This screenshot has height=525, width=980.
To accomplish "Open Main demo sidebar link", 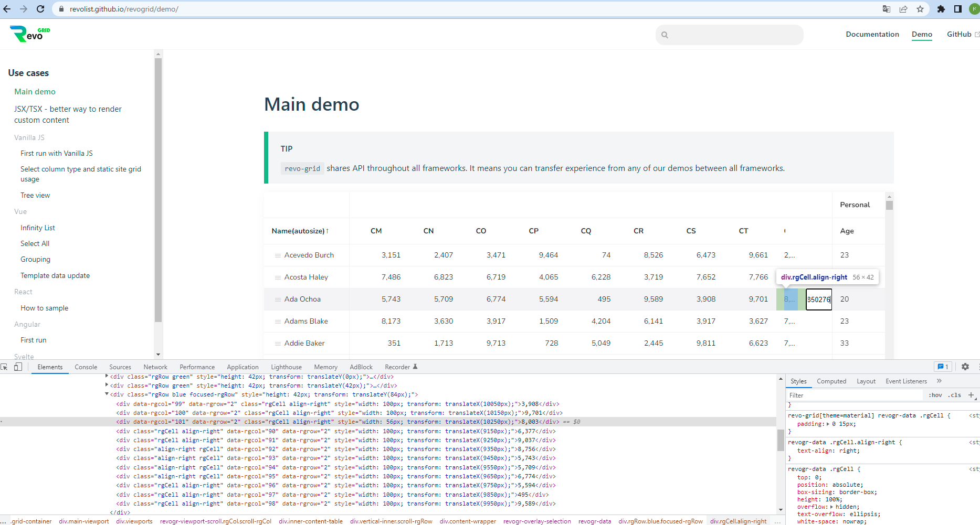I will [35, 92].
